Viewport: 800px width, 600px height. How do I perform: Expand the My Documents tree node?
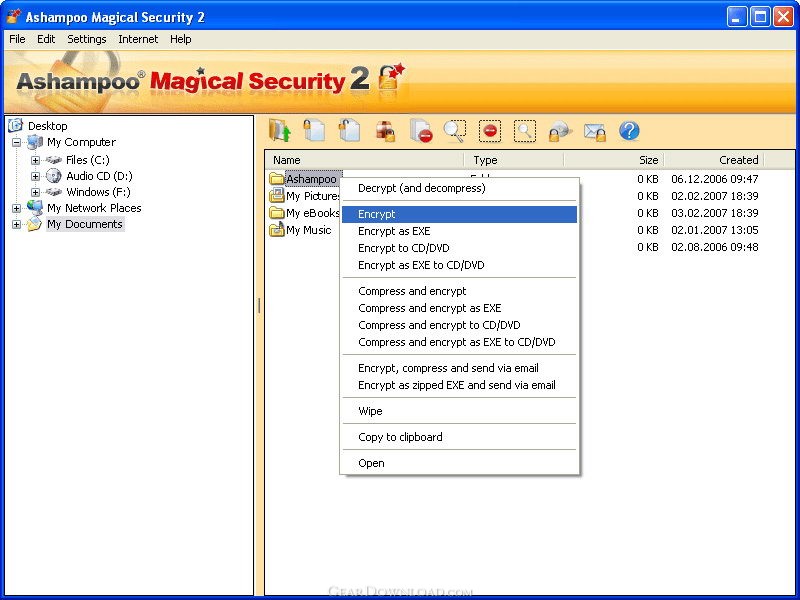pyautogui.click(x=17, y=224)
